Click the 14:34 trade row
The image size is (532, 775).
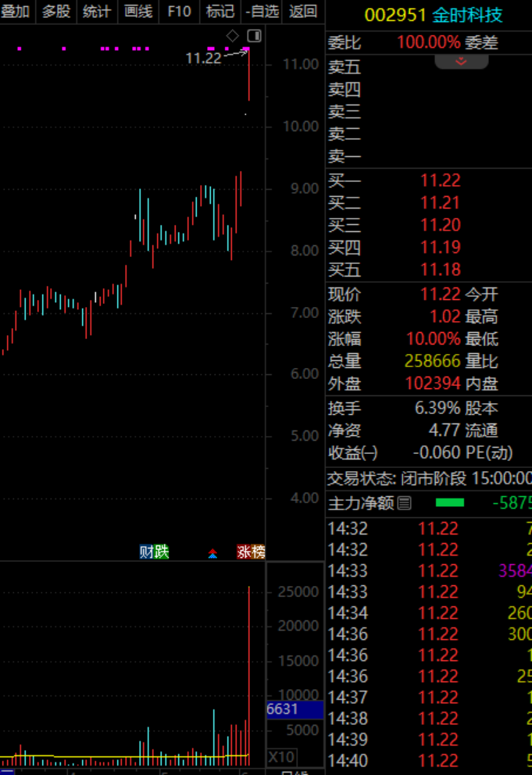[x=429, y=613]
